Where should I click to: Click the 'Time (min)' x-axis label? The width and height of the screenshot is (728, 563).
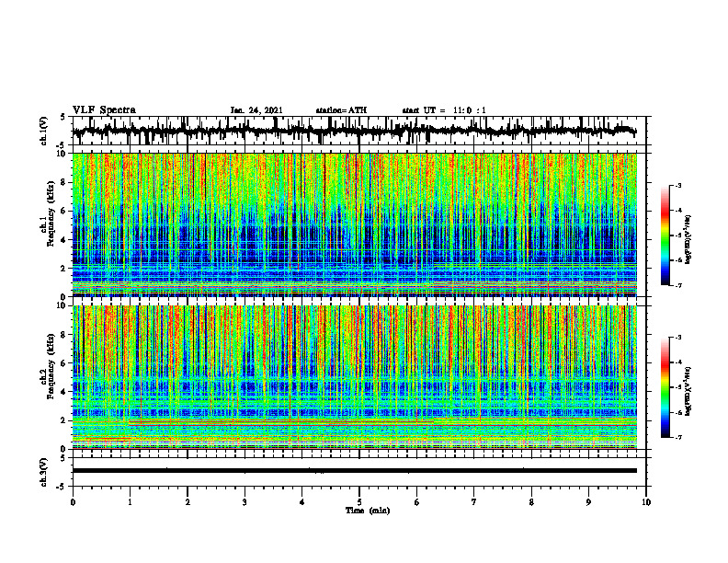pos(368,511)
